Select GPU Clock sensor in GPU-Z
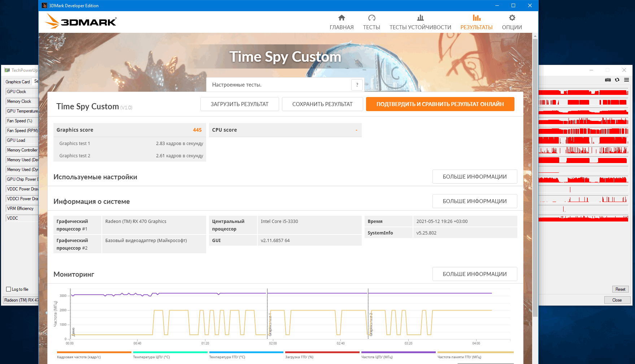The image size is (635, 364). [22, 92]
